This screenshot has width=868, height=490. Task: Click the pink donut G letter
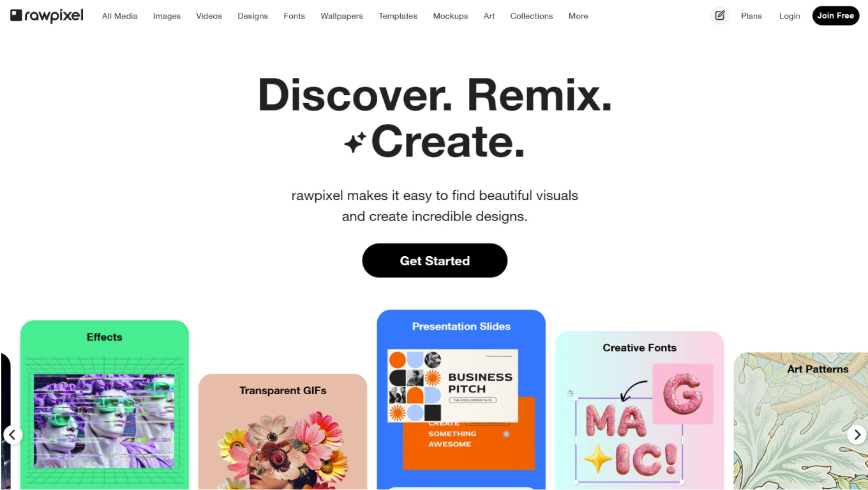tap(683, 394)
